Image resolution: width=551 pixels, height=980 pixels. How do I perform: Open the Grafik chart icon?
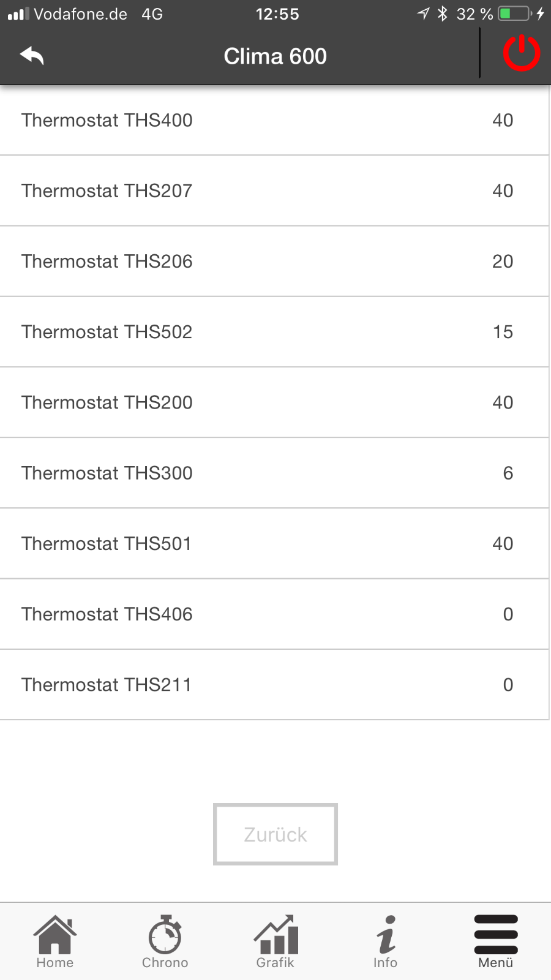(x=275, y=935)
